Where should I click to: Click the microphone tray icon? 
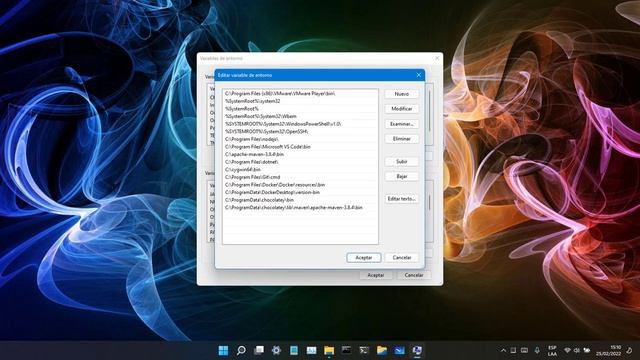(x=537, y=351)
